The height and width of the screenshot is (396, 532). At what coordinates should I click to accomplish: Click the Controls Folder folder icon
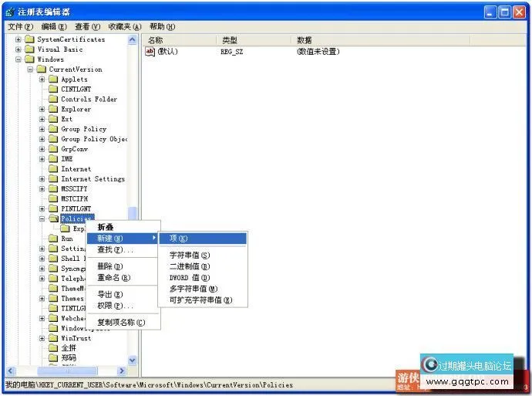click(x=53, y=99)
